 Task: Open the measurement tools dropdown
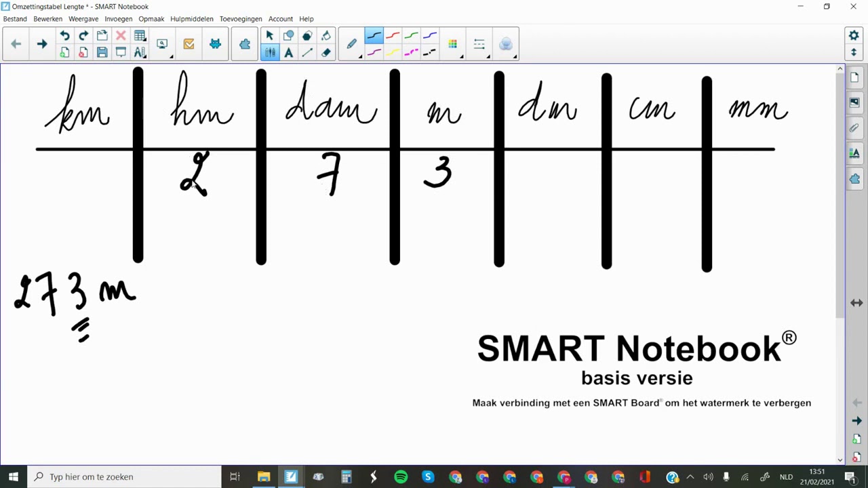(140, 52)
